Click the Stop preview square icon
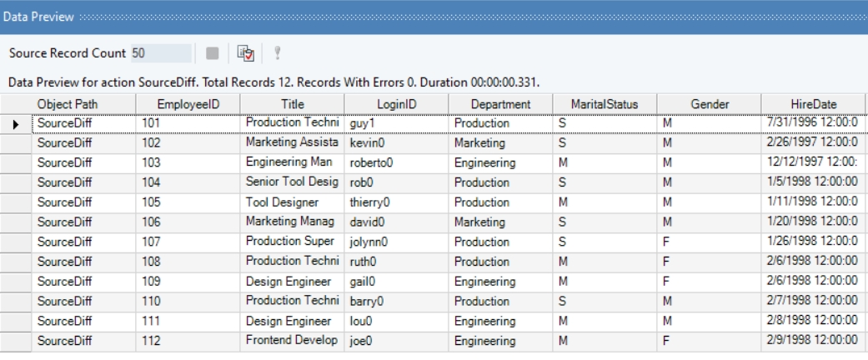This screenshot has height=360, width=868. coord(213,53)
